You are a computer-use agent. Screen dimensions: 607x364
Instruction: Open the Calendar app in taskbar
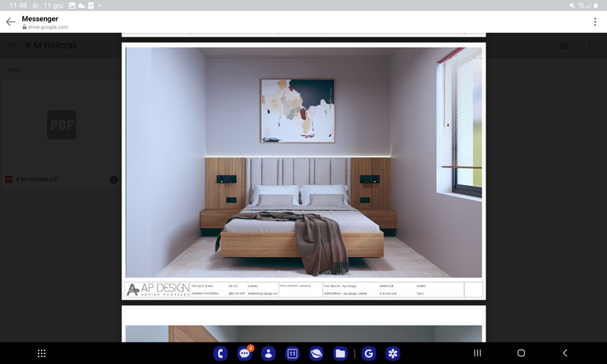pyautogui.click(x=292, y=353)
